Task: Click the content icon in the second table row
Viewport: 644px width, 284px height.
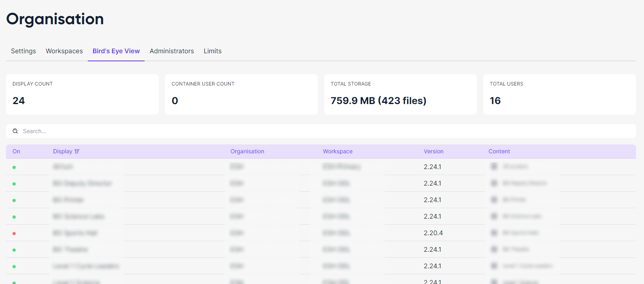Action: [x=494, y=183]
